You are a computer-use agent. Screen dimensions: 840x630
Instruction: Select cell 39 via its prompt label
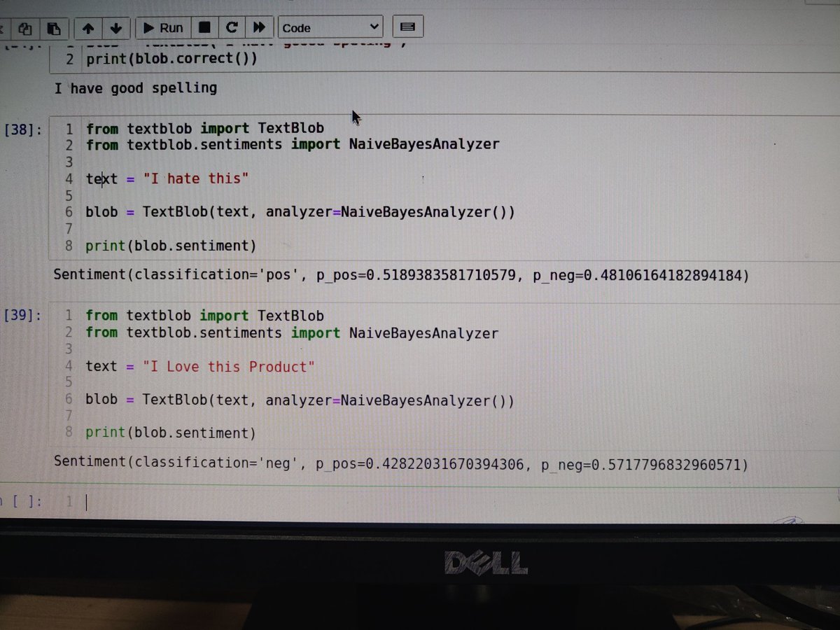[22, 316]
